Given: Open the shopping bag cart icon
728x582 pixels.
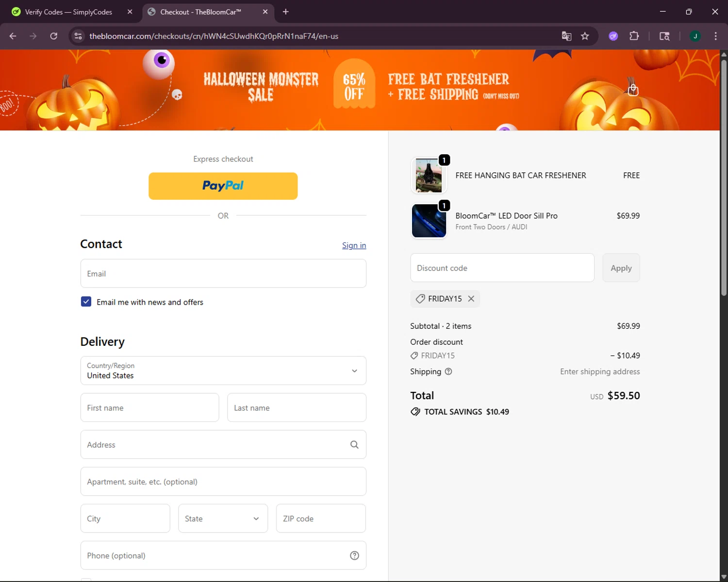Looking at the screenshot, I should 633,90.
